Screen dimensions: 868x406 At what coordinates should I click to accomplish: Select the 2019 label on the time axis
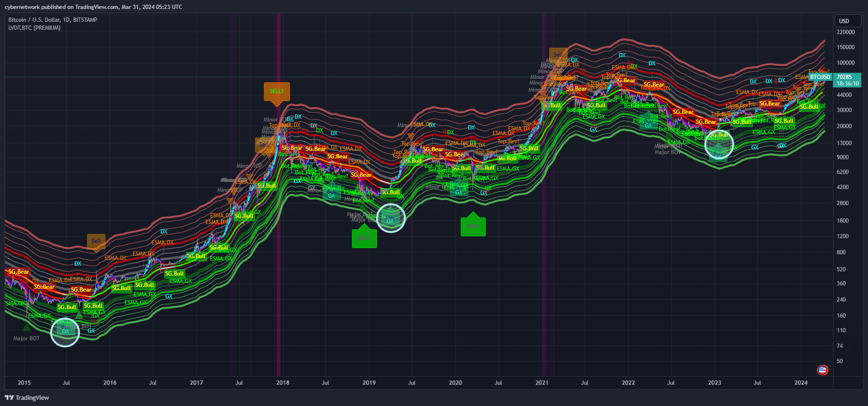369,383
